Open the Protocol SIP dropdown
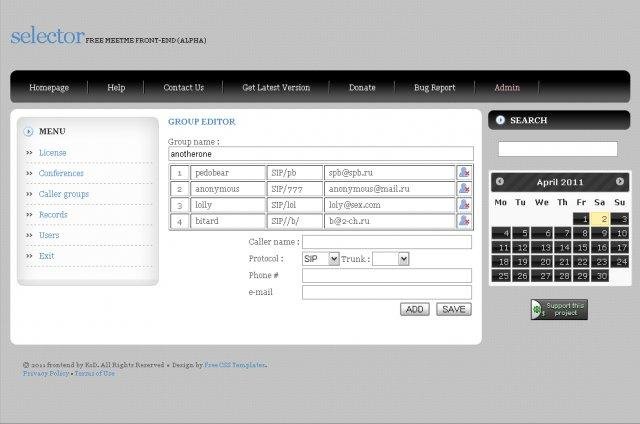640x424 pixels. 321,259
